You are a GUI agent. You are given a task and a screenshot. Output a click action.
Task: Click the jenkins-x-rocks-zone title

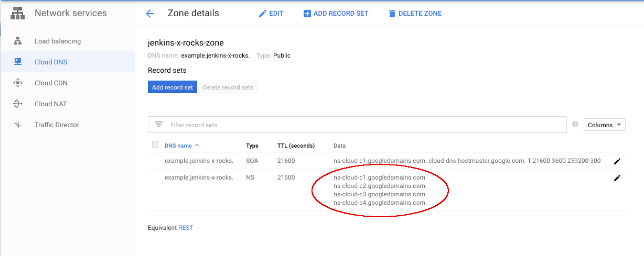pos(186,43)
